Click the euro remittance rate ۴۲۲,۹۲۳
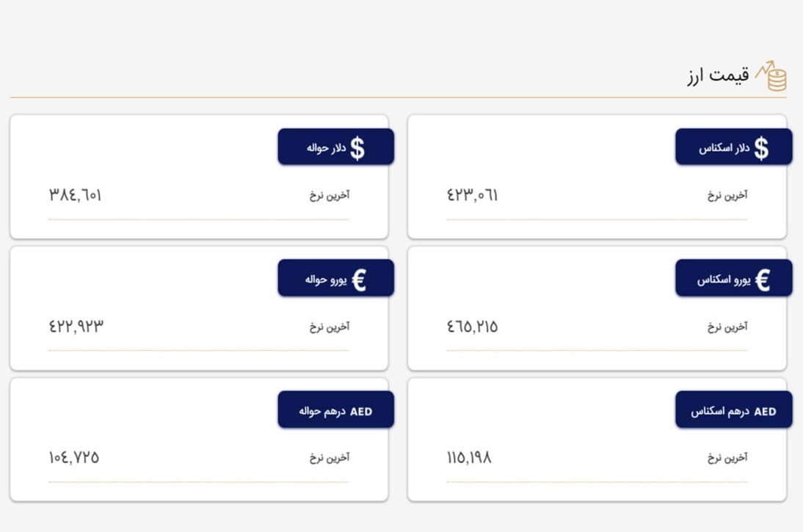Image resolution: width=803 pixels, height=532 pixels. (76, 326)
